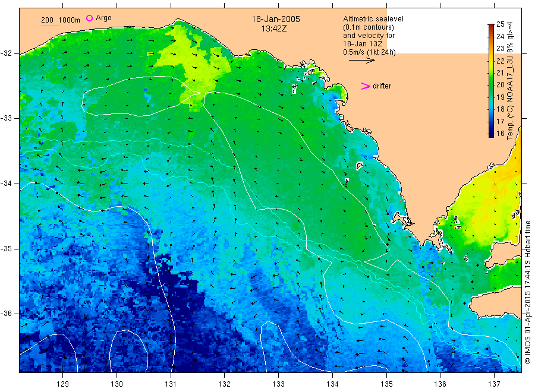
Task: Click the 'Altimetric sealevel' caption text
Action: tap(373, 19)
